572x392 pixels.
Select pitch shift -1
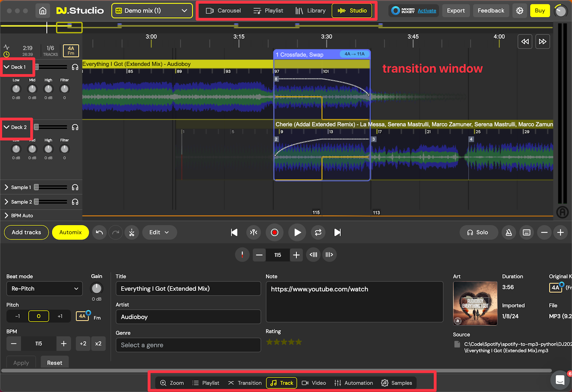pos(17,316)
